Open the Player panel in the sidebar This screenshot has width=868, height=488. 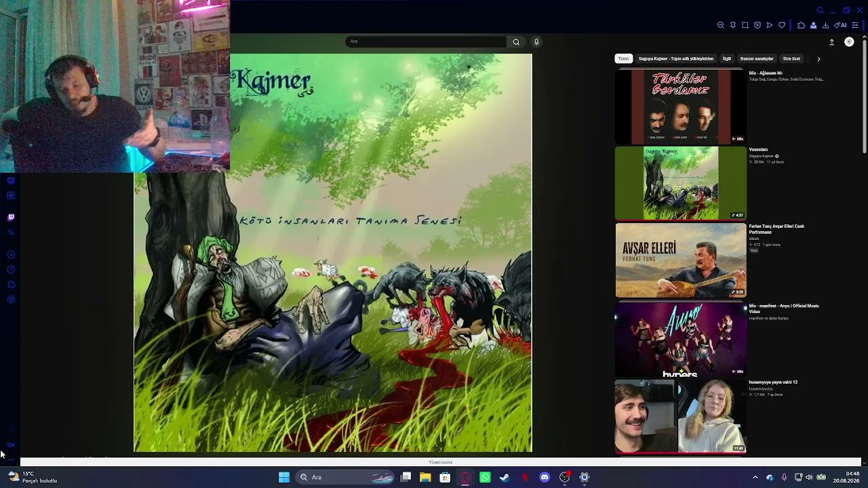click(x=11, y=255)
